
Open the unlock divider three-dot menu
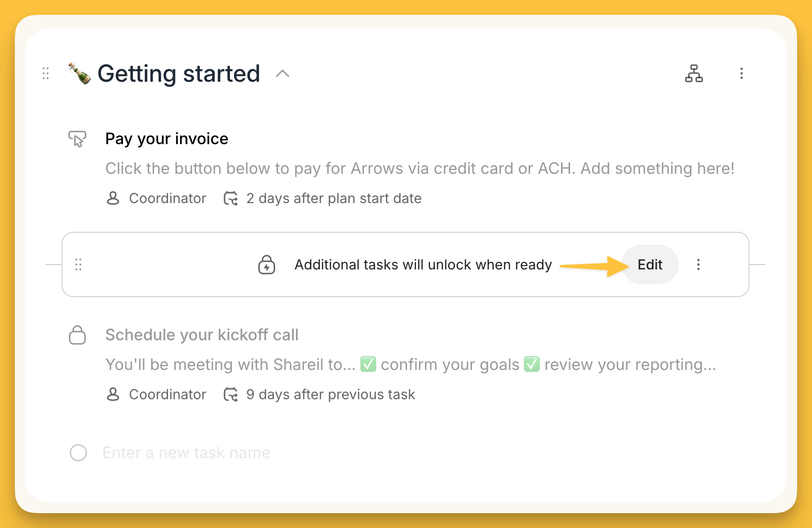tap(698, 264)
